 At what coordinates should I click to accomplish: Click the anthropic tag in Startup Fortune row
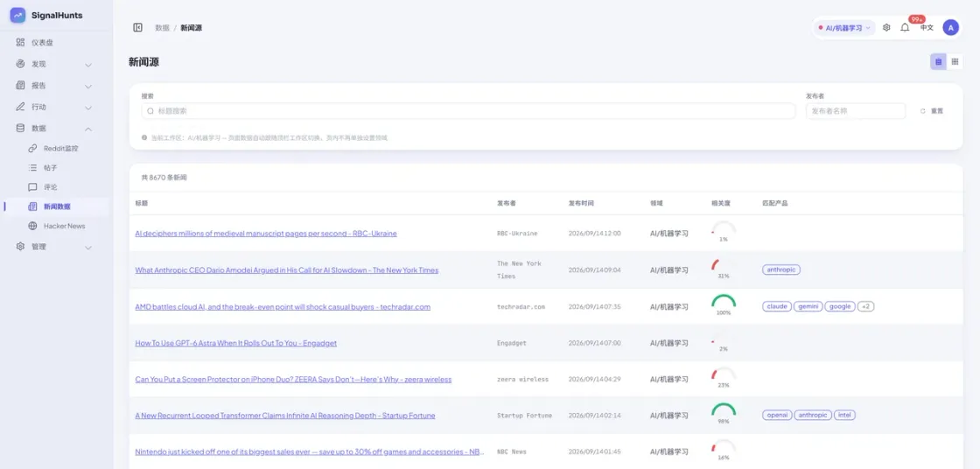813,415
